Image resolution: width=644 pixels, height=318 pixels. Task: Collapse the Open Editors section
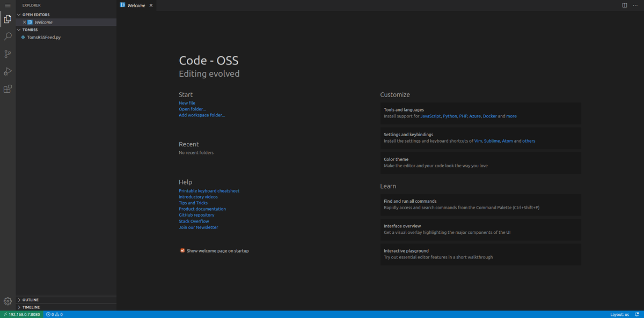(x=35, y=14)
